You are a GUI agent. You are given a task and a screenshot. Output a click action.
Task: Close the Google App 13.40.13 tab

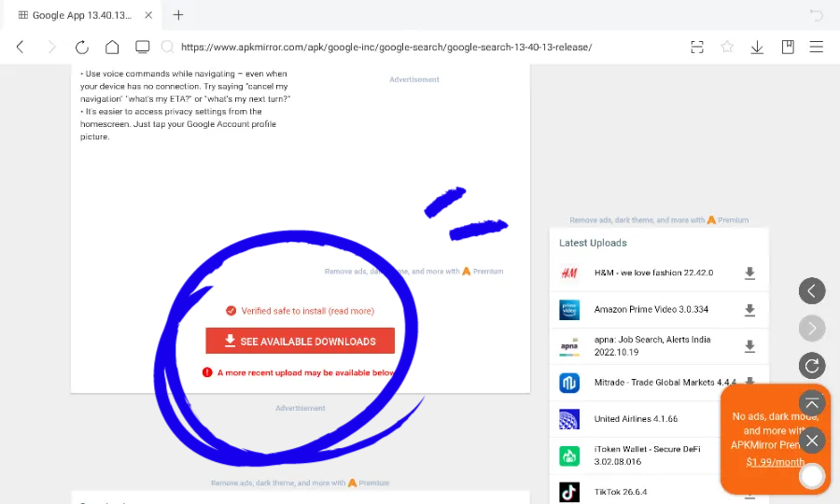148,15
